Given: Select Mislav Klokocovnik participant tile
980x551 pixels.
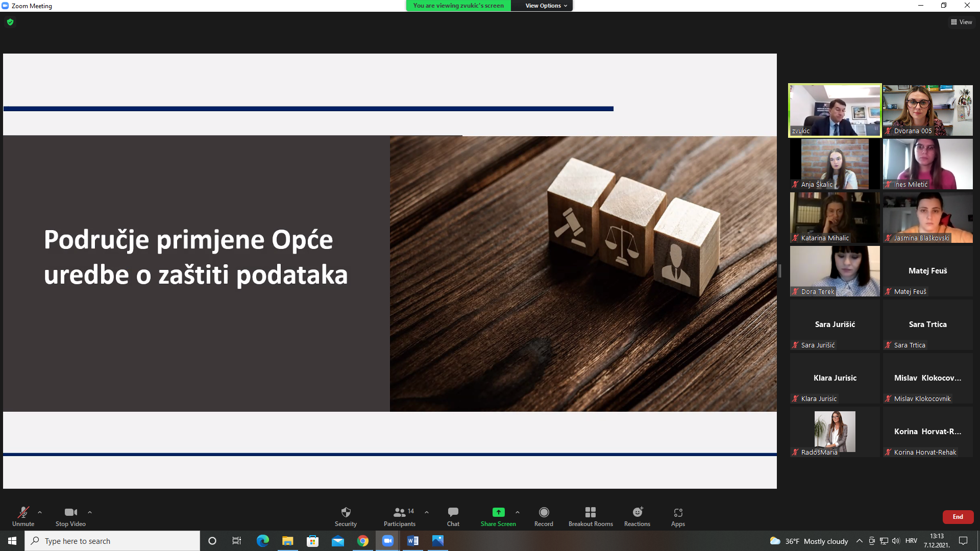Looking at the screenshot, I should point(928,378).
